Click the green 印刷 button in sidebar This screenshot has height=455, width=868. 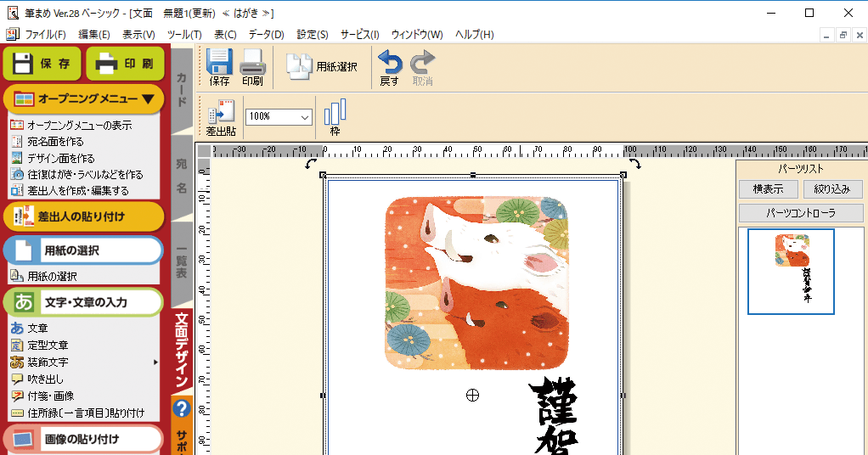[x=125, y=64]
